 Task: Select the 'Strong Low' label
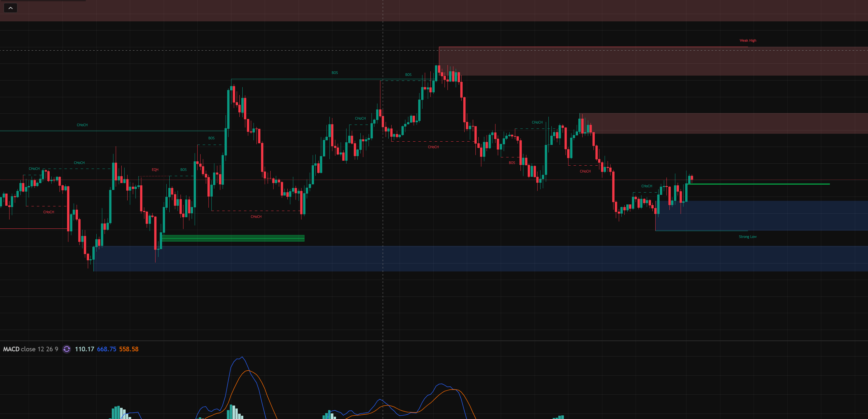click(747, 237)
